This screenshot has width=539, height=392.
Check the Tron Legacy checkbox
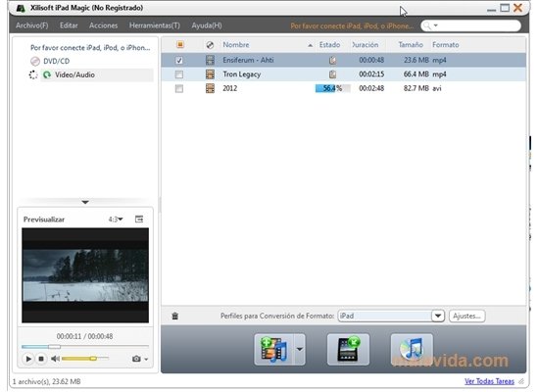[179, 74]
